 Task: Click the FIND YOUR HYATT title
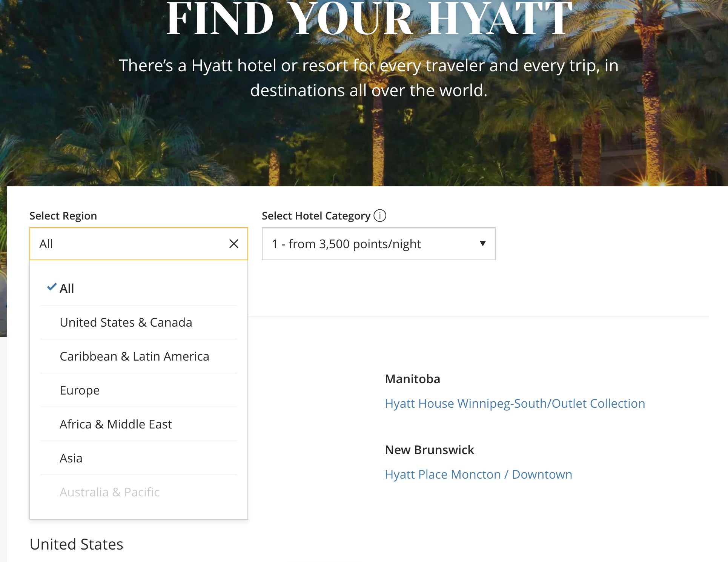[370, 18]
